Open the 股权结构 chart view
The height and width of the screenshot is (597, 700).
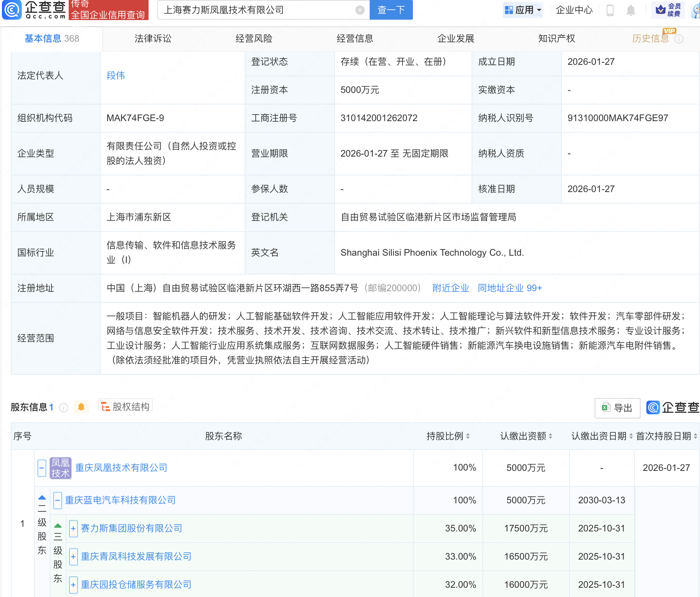pos(125,406)
